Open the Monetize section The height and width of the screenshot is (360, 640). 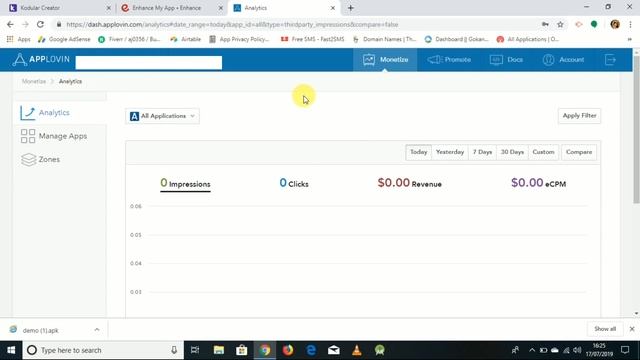tap(385, 60)
